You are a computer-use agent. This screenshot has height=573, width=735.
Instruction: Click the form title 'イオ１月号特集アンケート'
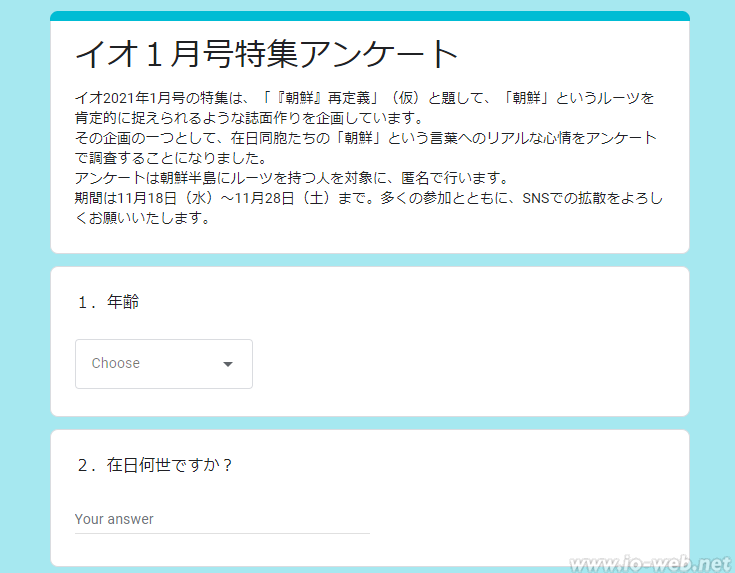point(266,54)
